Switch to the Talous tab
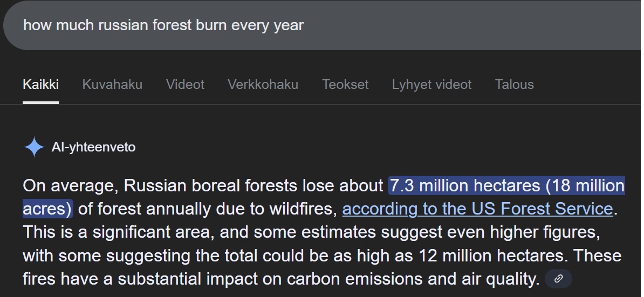644x297 pixels. point(514,85)
